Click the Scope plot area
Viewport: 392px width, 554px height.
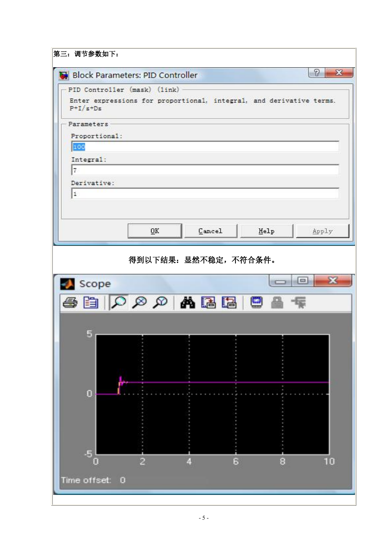coord(213,394)
